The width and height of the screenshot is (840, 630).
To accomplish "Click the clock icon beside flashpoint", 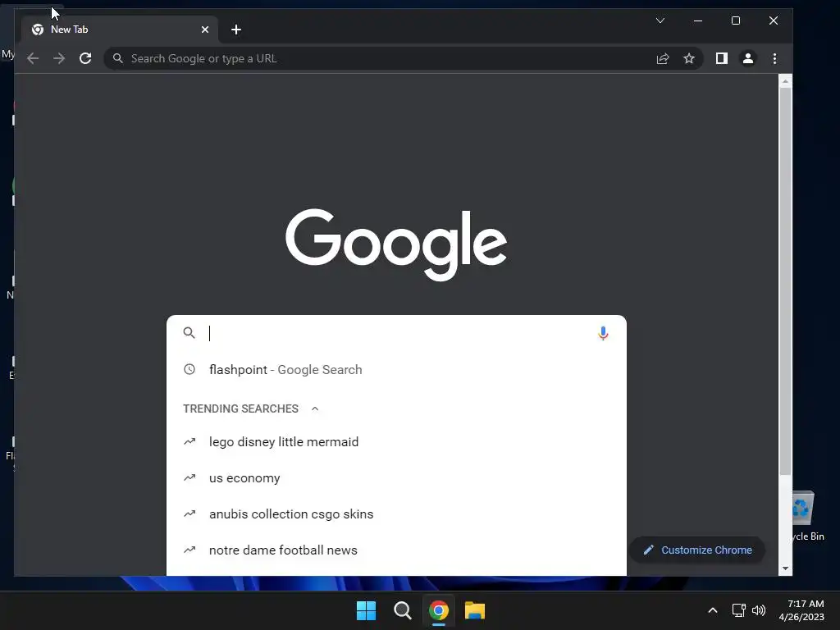I will pyautogui.click(x=189, y=369).
